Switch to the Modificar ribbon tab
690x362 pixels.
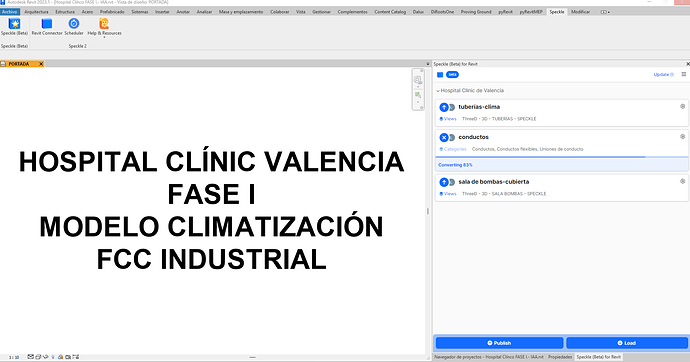(580, 12)
